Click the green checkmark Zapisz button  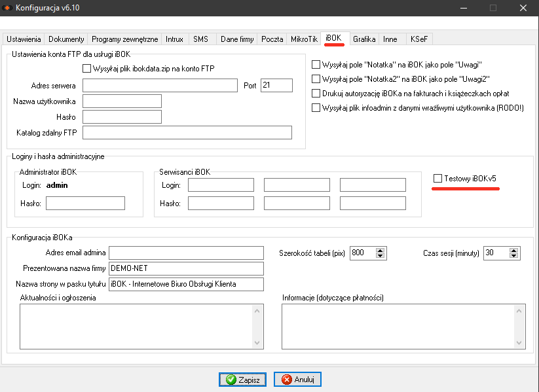tap(243, 380)
